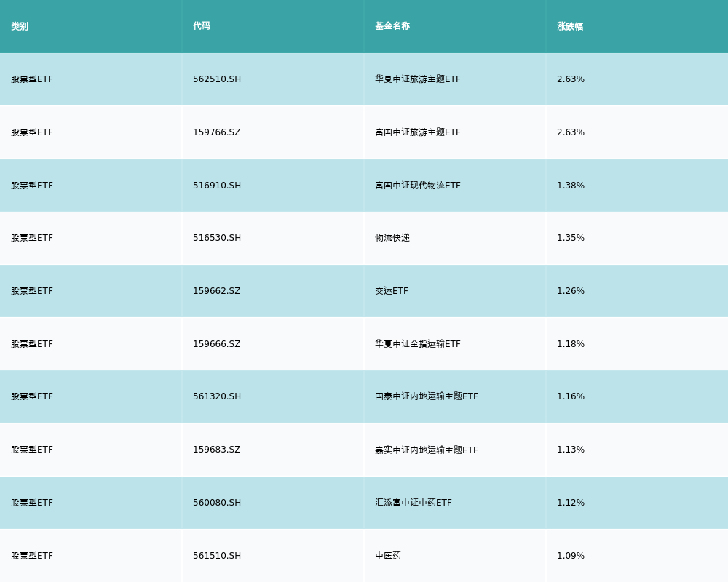The height and width of the screenshot is (582, 728).
Task: Click the 1.38% change value
Action: click(x=571, y=186)
